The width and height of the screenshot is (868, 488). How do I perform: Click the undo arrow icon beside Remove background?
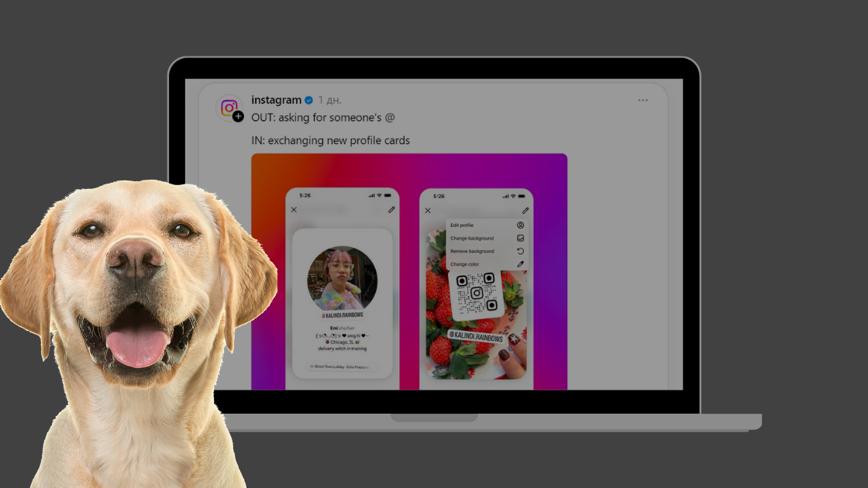coord(520,251)
